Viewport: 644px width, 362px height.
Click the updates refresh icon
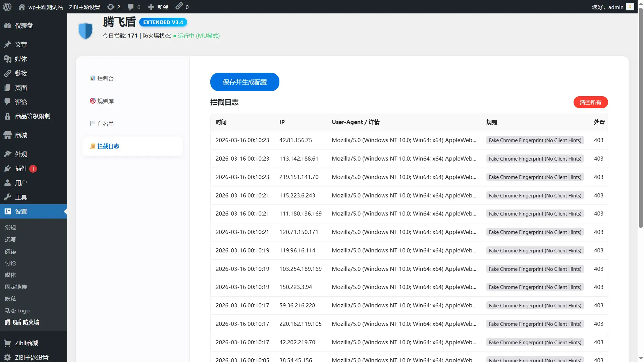[x=110, y=7]
